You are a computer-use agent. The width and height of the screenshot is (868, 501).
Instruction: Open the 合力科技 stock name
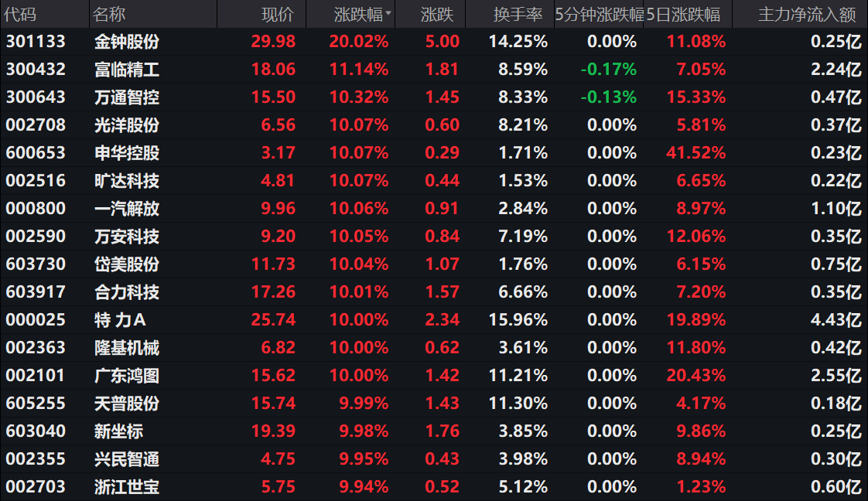[x=127, y=292]
